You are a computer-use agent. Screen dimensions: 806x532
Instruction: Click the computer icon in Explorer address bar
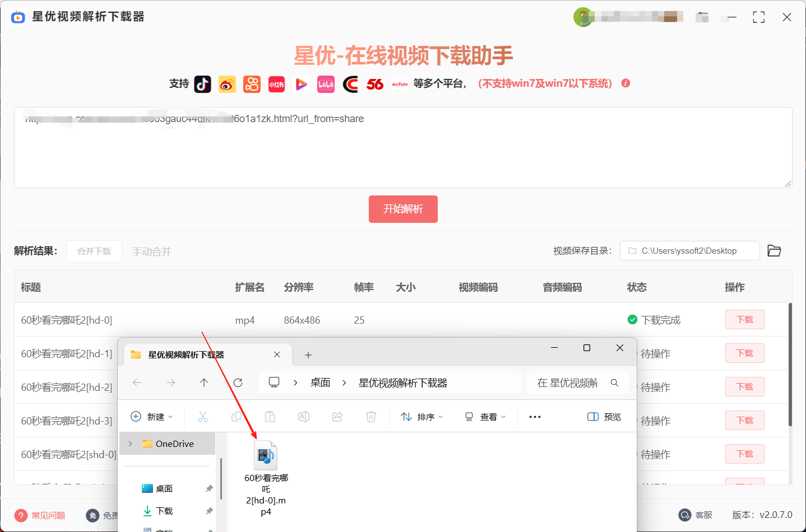[x=274, y=382]
